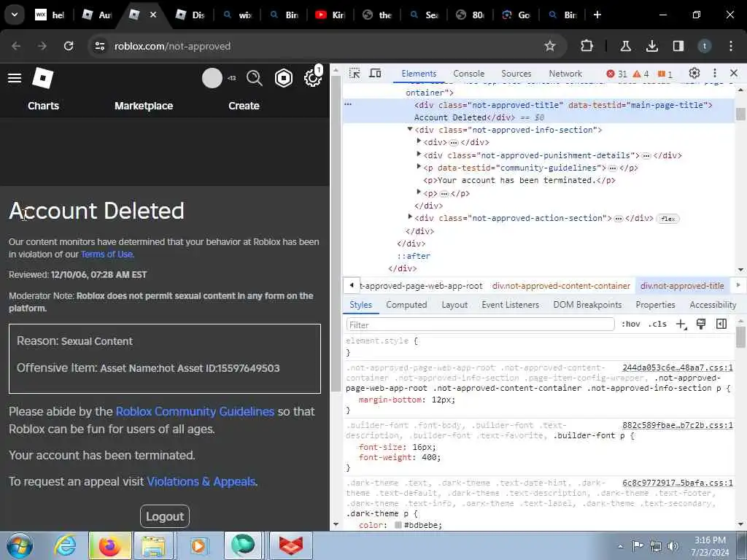Open a new browser tab

click(x=597, y=15)
